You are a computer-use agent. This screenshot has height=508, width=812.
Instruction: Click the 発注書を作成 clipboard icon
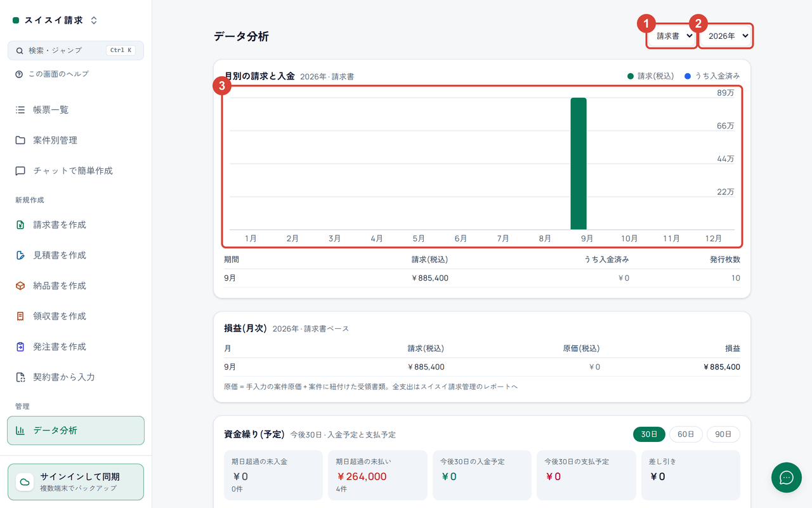coord(20,347)
